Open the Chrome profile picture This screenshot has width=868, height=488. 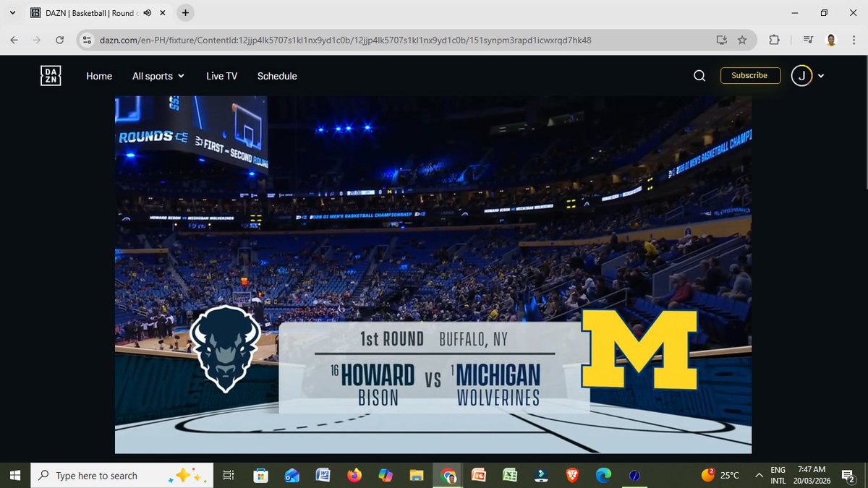click(x=830, y=40)
